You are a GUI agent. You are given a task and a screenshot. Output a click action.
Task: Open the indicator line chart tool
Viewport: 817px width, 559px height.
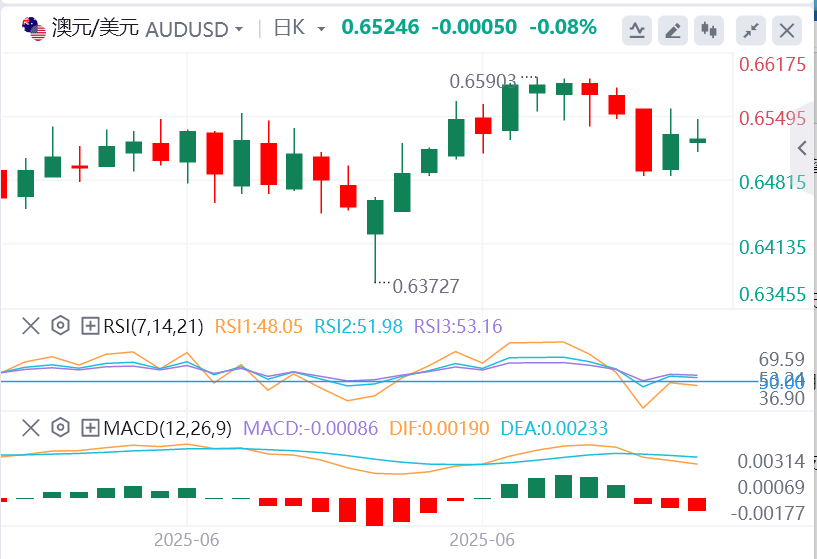pos(637,30)
